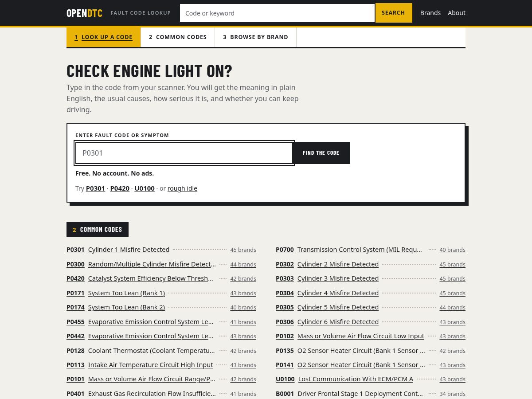Switch to the Common Codes tab
Screen dimensions: 532x399
(x=178, y=37)
